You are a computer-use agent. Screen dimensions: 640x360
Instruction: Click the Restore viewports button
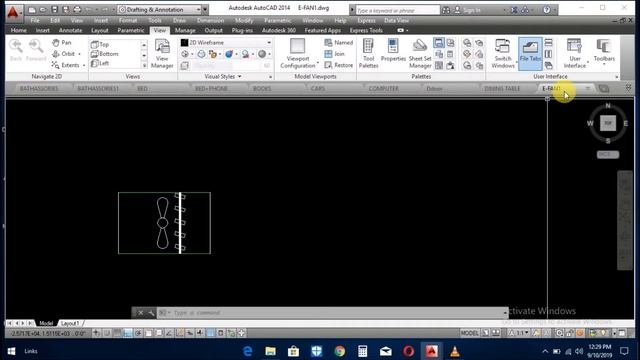point(338,65)
